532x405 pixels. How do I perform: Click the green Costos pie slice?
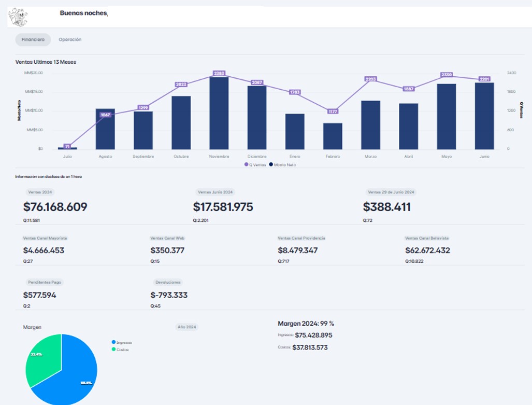pyautogui.click(x=41, y=358)
